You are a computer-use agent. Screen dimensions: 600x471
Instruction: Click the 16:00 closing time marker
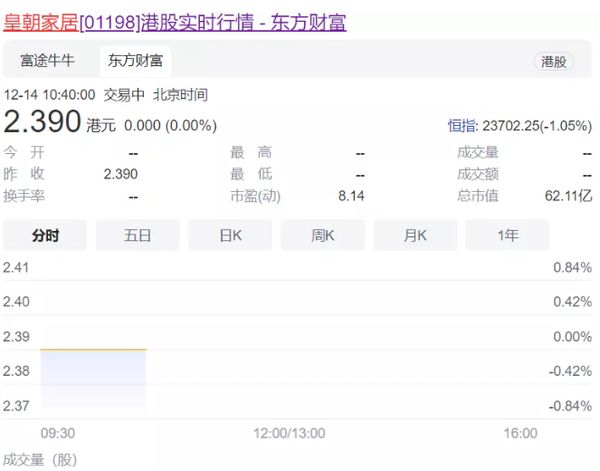coord(520,433)
